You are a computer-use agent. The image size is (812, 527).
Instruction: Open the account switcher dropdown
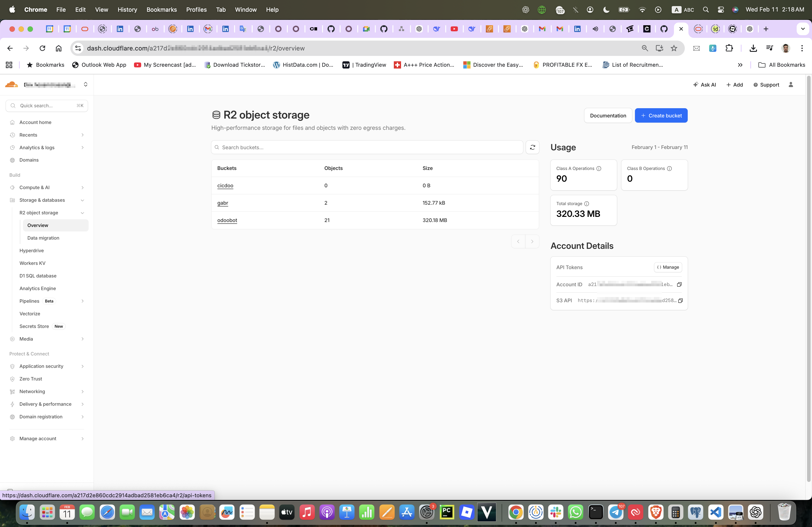(86, 85)
